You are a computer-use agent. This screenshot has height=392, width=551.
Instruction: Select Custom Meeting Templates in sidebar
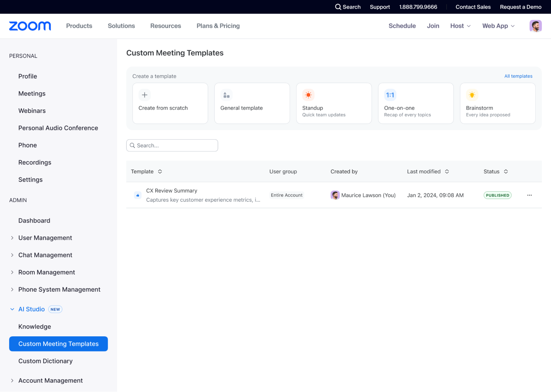58,344
